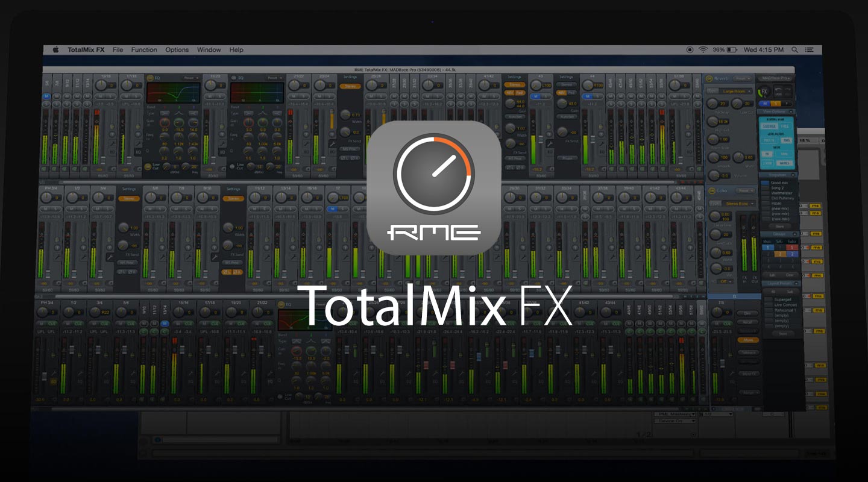
Task: Select Solo group 2 in Groups
Action: click(x=779, y=254)
